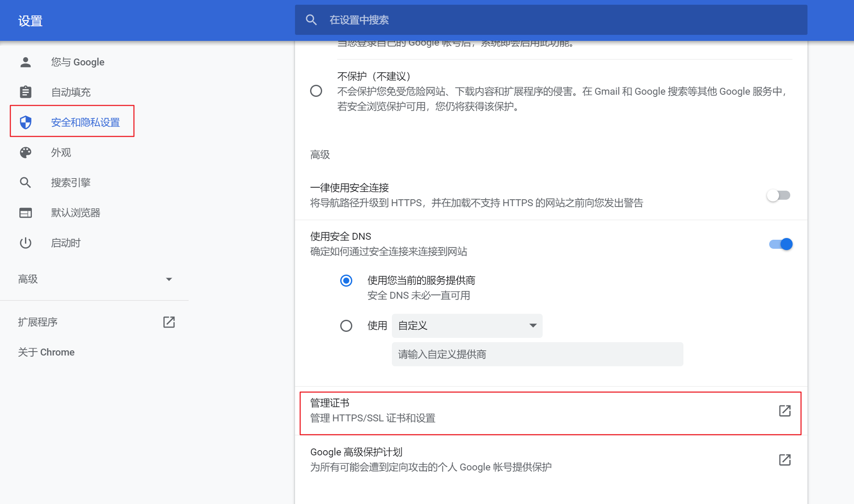Click the 安全和隐私设置 shield icon
The width and height of the screenshot is (854, 504).
click(x=25, y=122)
